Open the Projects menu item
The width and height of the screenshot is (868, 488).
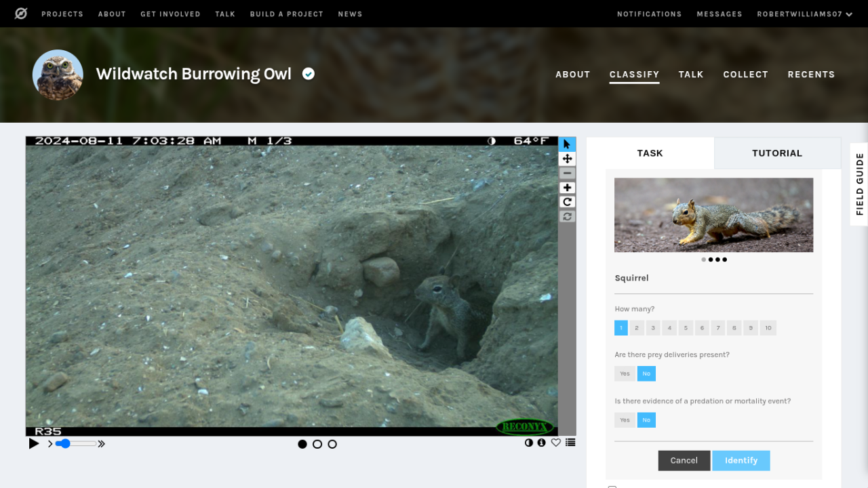(x=62, y=14)
